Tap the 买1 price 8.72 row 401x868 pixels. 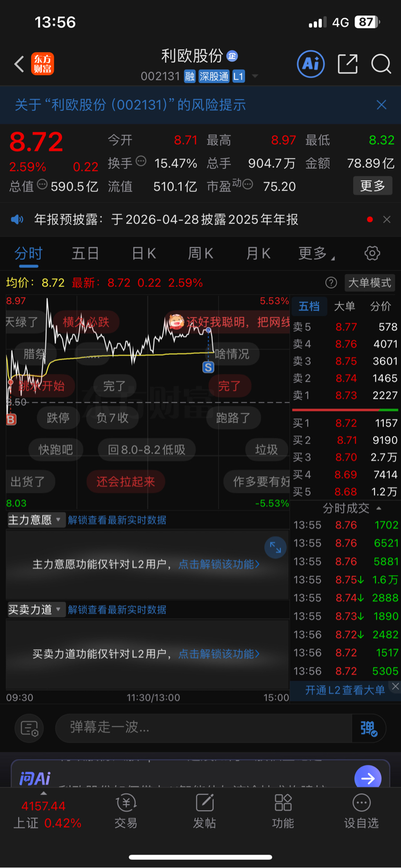coord(345,423)
